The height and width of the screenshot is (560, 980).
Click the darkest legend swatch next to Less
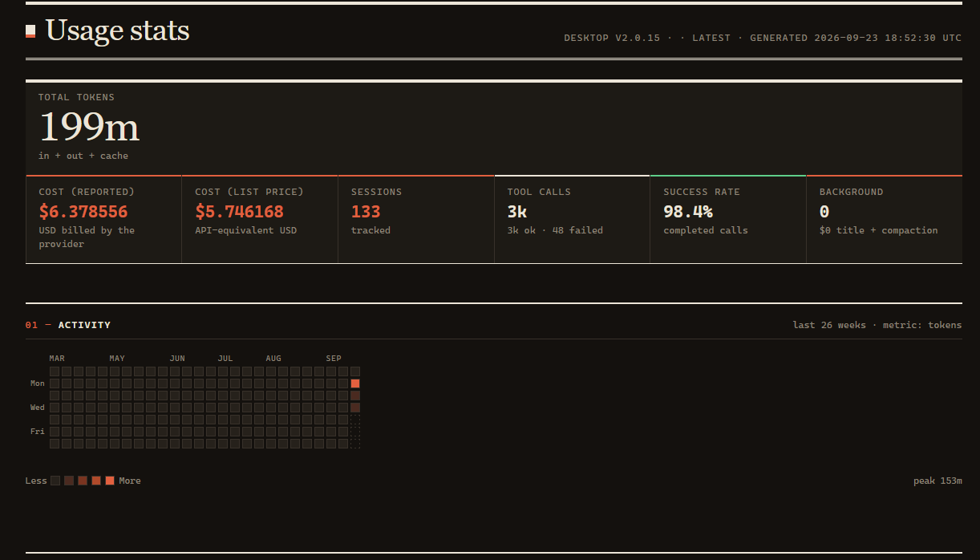55,481
